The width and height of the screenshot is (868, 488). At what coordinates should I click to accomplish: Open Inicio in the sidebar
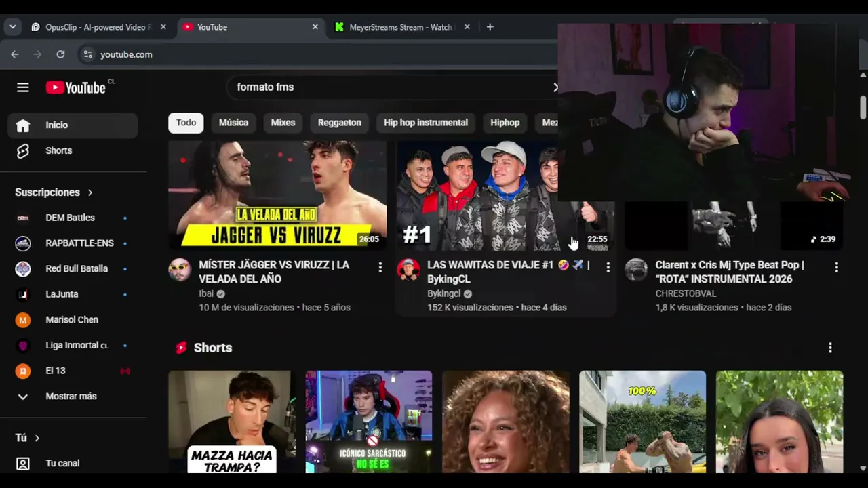click(73, 125)
